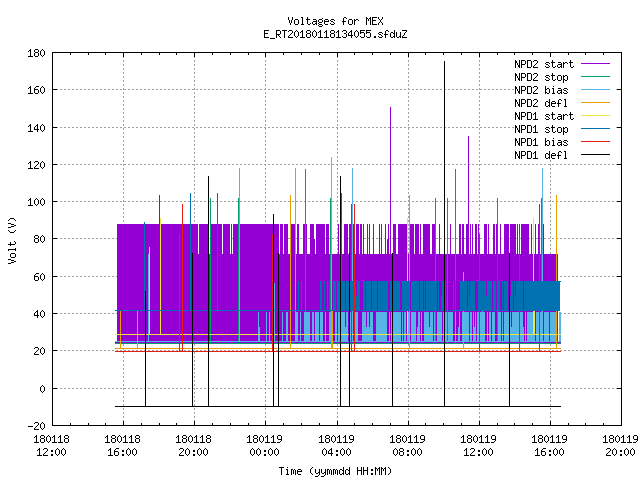Select the 'NPD2 start' legend label
The width and height of the screenshot is (640, 480).
pos(544,64)
